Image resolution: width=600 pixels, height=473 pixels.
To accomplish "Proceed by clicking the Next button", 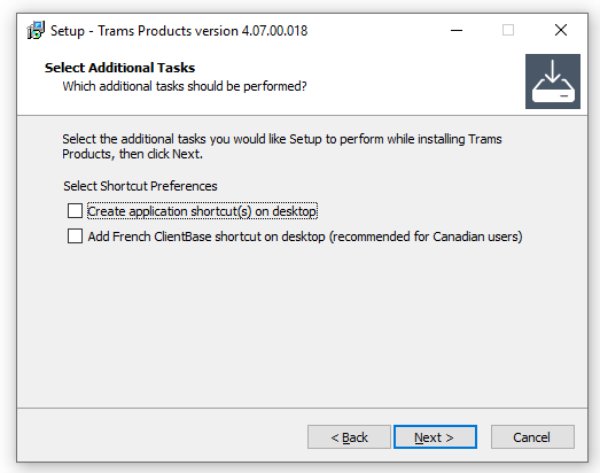I will pyautogui.click(x=435, y=437).
